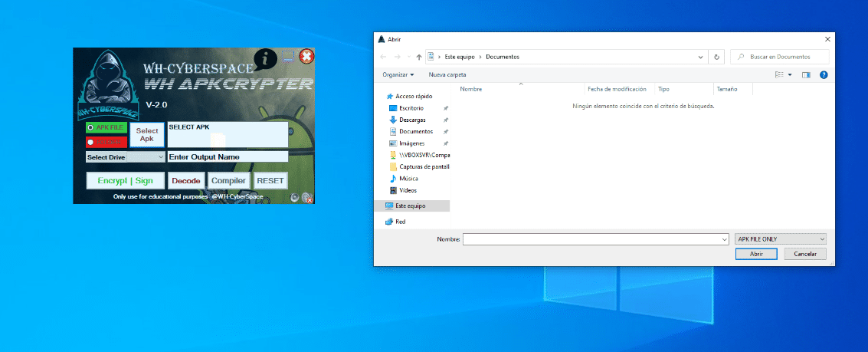Click Nueva carpeta in the toolbar
This screenshot has width=868, height=352.
(447, 74)
